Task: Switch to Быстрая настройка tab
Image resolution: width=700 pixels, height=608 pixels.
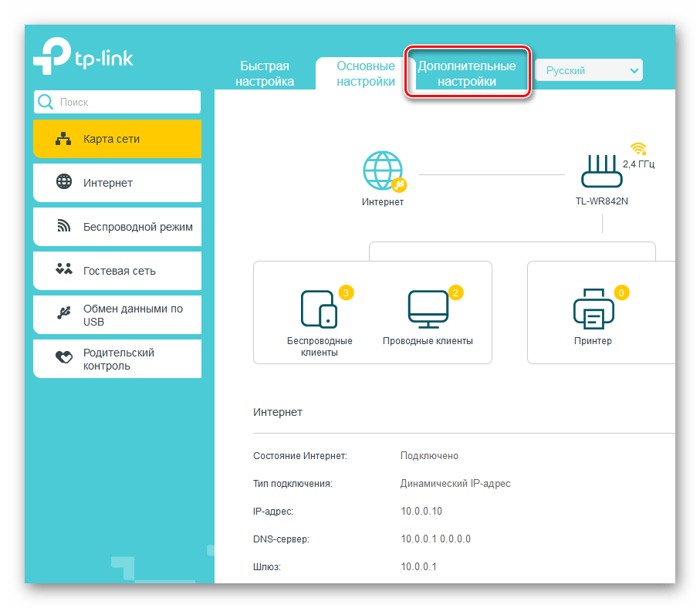Action: pyautogui.click(x=264, y=73)
